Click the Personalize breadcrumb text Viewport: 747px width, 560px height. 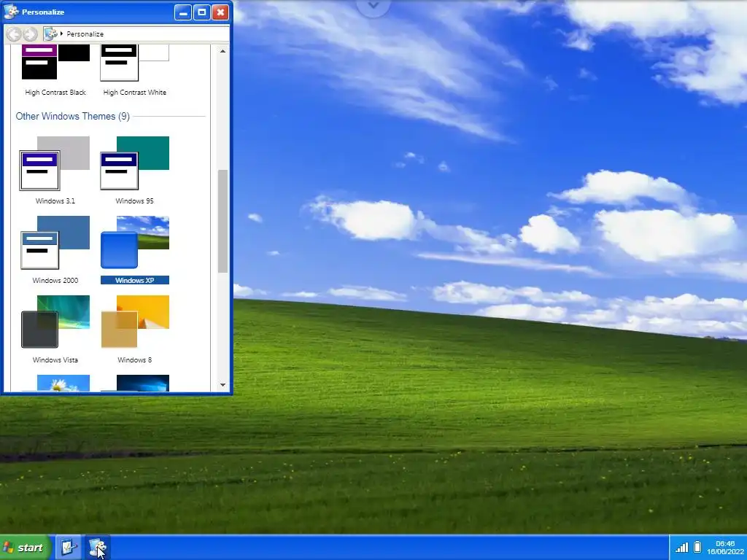85,34
